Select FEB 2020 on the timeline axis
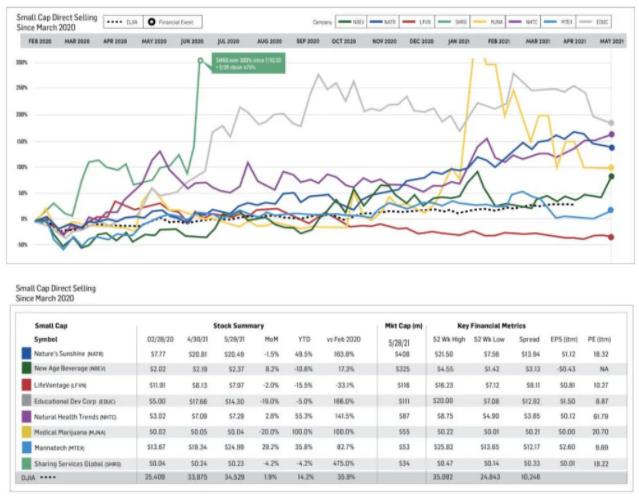 40,42
